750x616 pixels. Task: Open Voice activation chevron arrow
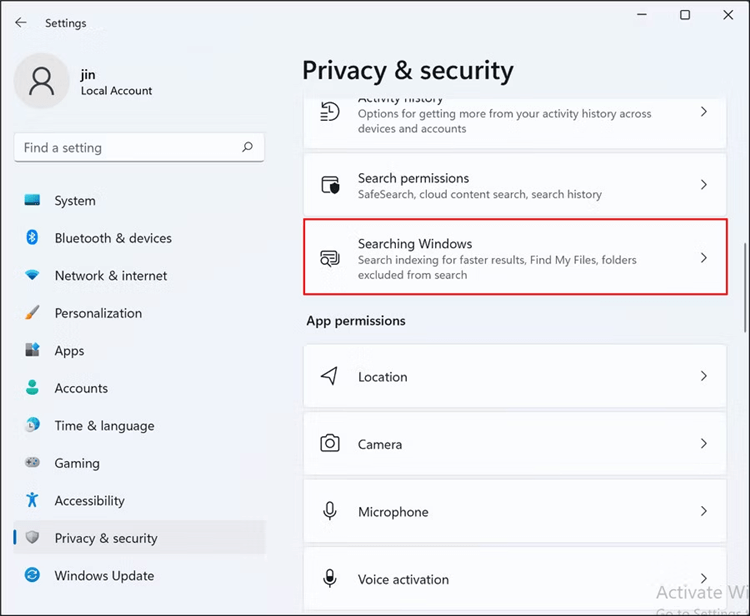coord(704,578)
